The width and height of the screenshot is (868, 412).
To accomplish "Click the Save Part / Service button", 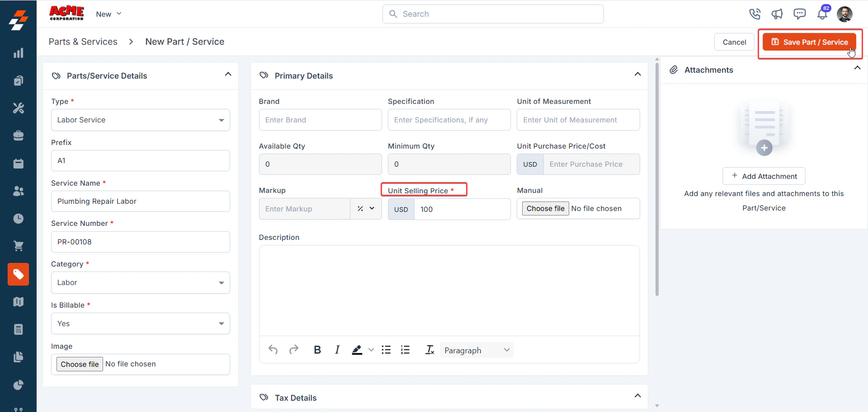I will 809,42.
